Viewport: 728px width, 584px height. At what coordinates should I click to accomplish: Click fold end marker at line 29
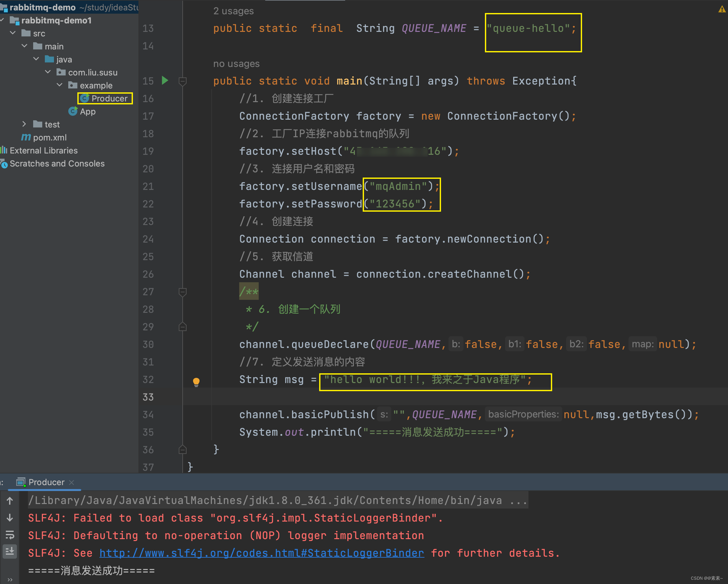click(x=182, y=327)
